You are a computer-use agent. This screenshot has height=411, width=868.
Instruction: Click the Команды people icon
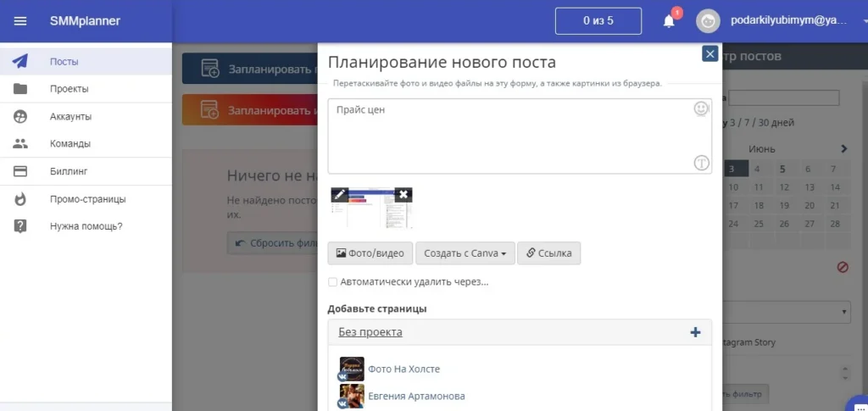pyautogui.click(x=20, y=143)
